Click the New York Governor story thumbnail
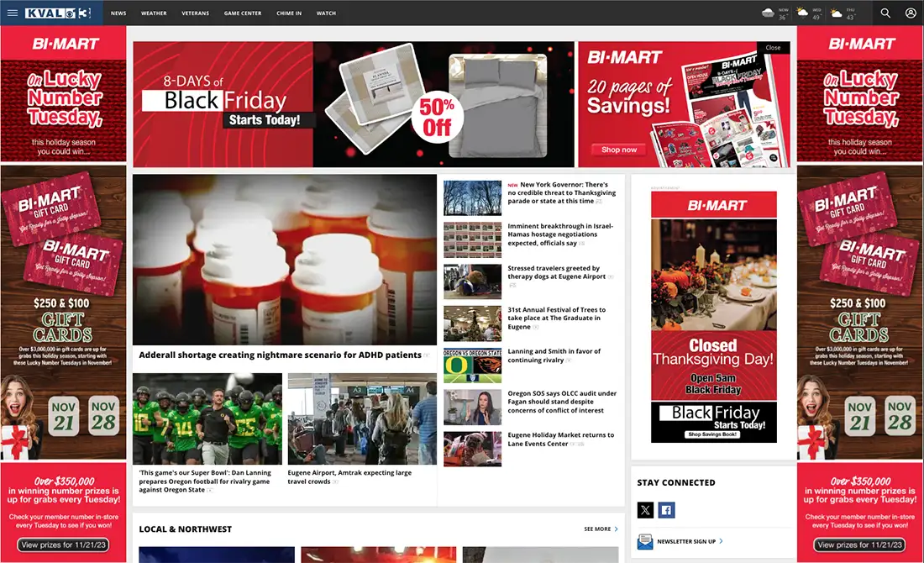 473,198
